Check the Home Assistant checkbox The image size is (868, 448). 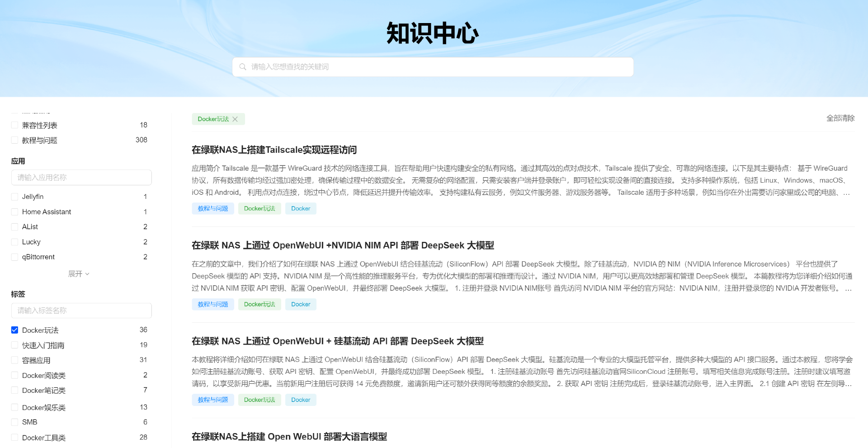pos(14,212)
